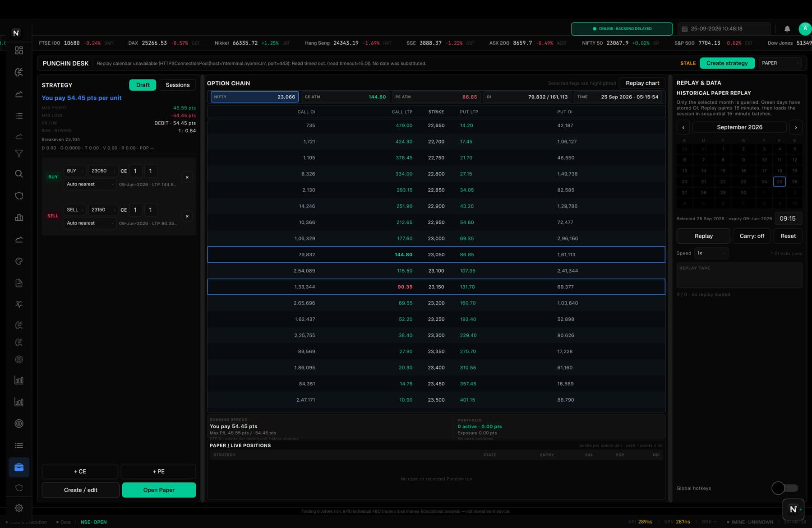This screenshot has width=812, height=528.
Task: Click the STALE indicator label
Action: [688, 63]
